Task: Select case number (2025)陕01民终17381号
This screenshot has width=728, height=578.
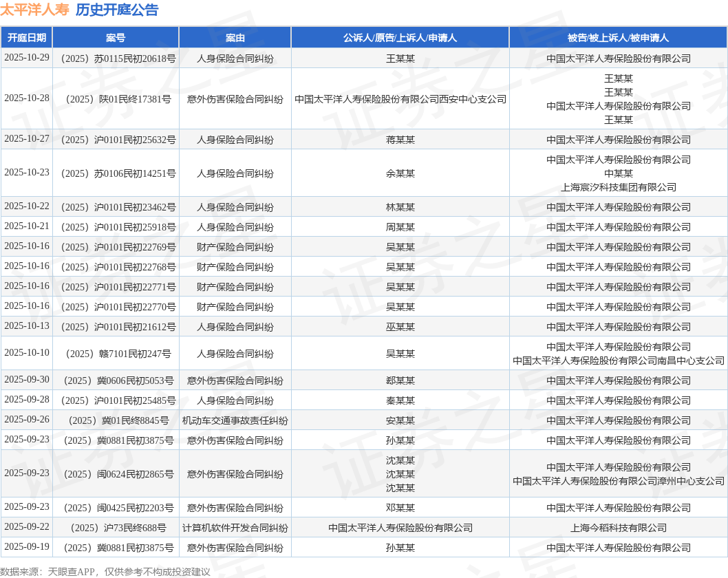Action: click(118, 99)
